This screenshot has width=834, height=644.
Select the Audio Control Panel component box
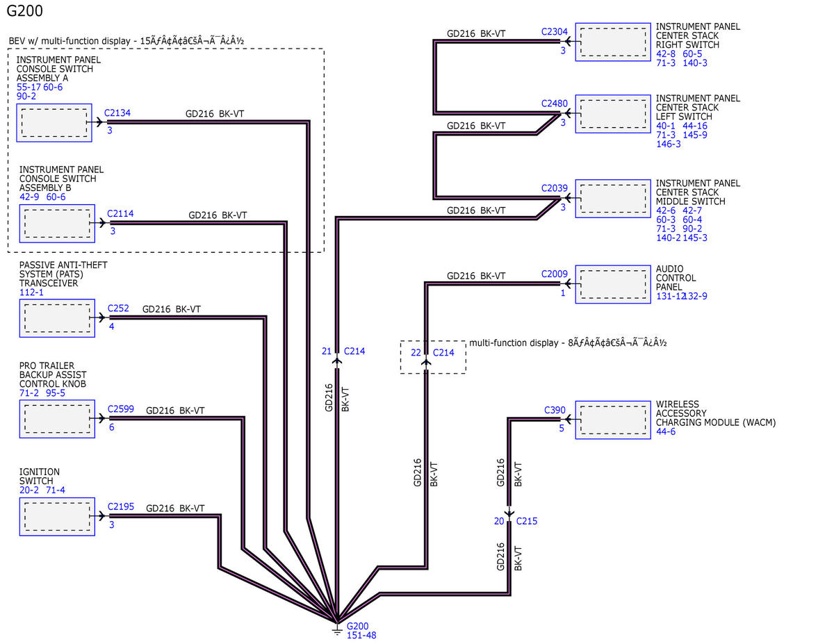(612, 283)
